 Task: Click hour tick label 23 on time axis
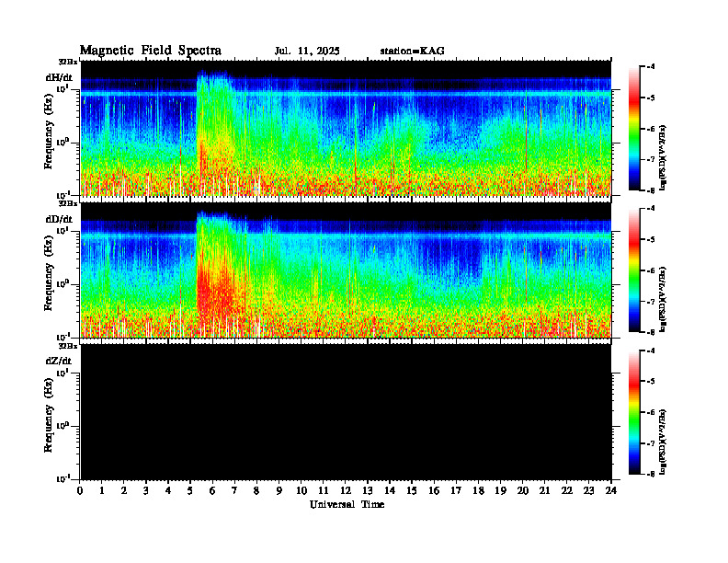point(588,491)
